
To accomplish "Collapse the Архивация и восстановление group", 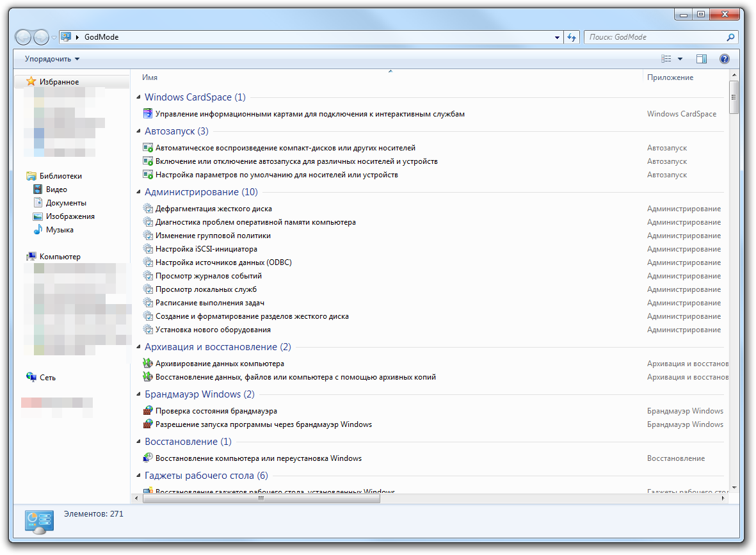I will (x=138, y=346).
